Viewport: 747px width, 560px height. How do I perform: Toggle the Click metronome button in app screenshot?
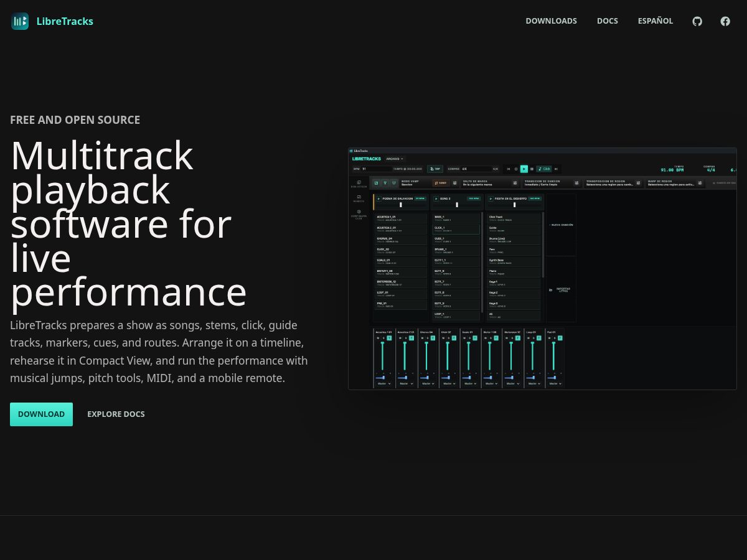(x=544, y=169)
